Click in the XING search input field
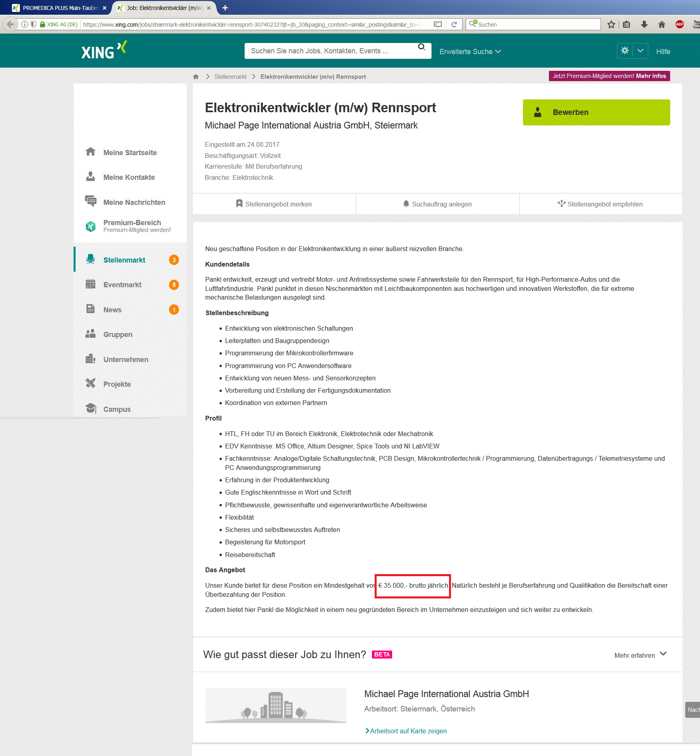The height and width of the screenshot is (756, 700). pos(330,51)
